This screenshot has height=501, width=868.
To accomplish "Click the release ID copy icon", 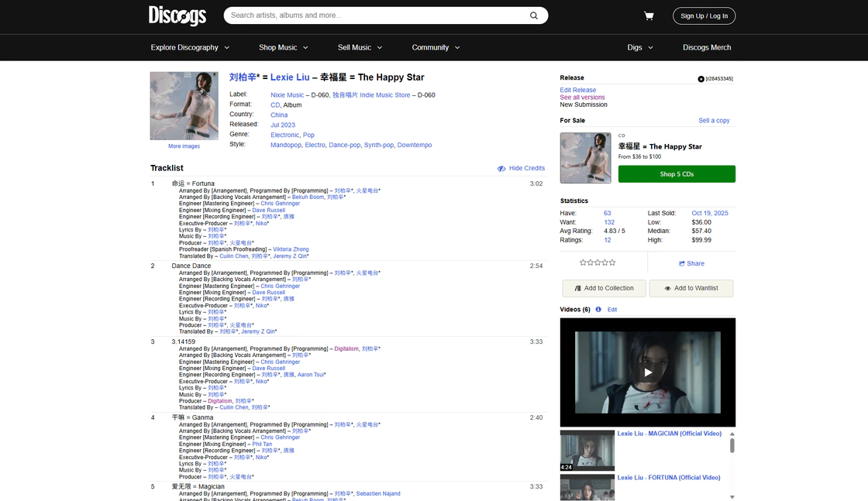I will coord(701,79).
